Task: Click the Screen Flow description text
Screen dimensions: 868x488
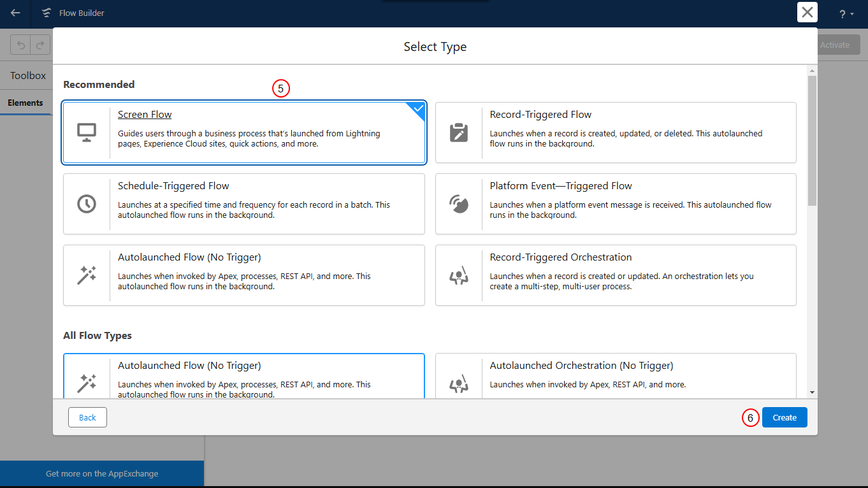Action: click(249, 139)
